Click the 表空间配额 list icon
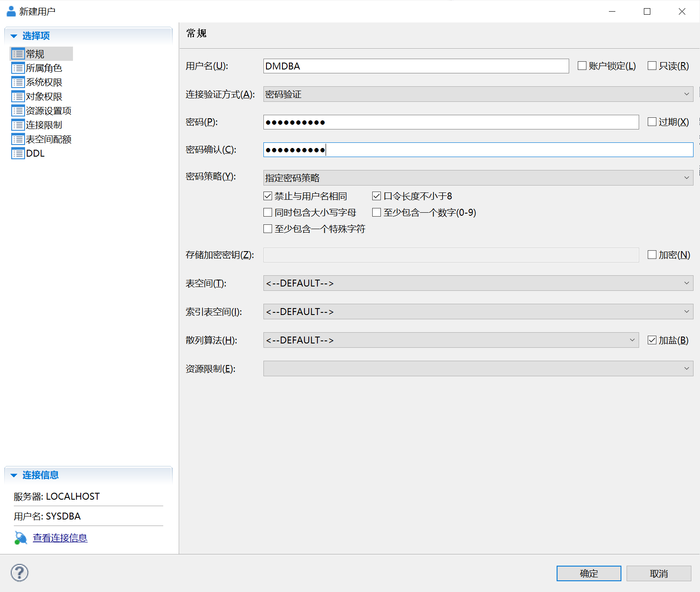Image resolution: width=700 pixels, height=592 pixels. tap(18, 139)
